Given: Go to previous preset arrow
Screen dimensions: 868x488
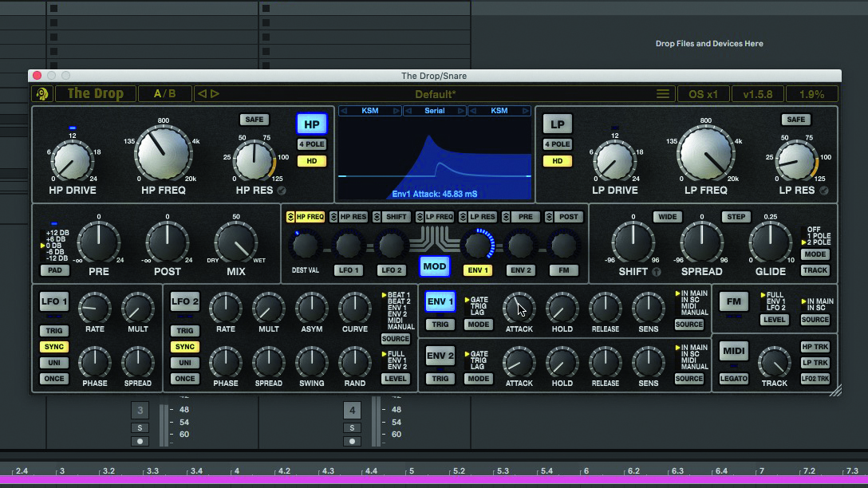Looking at the screenshot, I should (x=202, y=94).
